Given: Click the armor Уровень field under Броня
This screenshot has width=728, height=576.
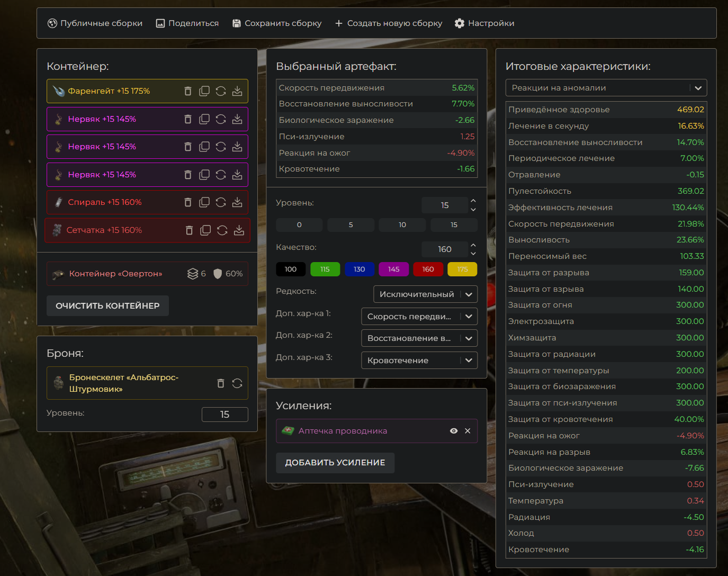Looking at the screenshot, I should 225,415.
